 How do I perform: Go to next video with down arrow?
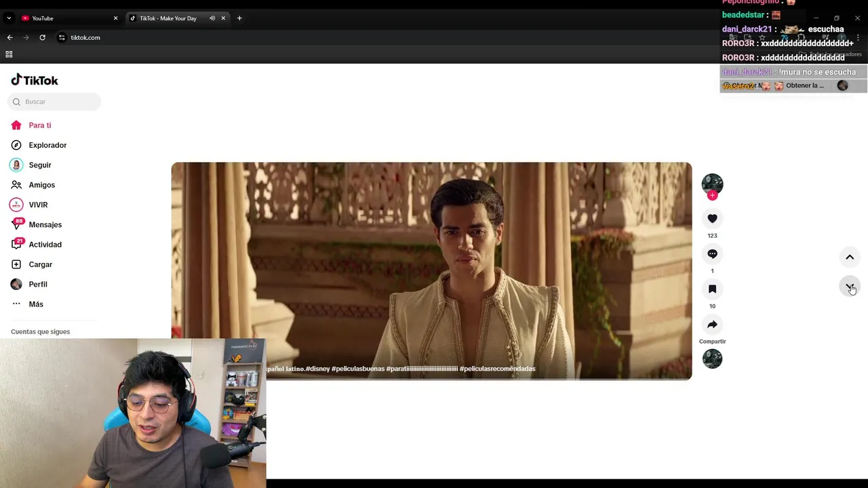click(850, 287)
